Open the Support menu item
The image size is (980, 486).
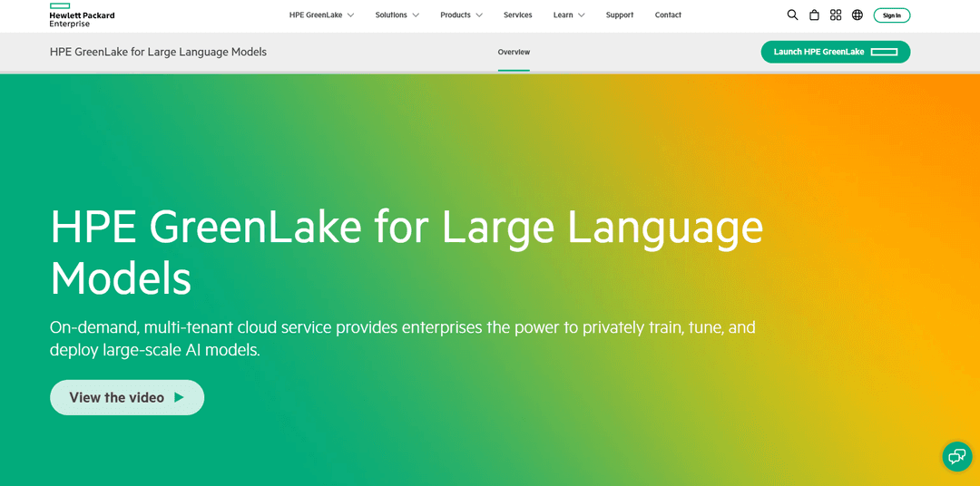tap(620, 15)
